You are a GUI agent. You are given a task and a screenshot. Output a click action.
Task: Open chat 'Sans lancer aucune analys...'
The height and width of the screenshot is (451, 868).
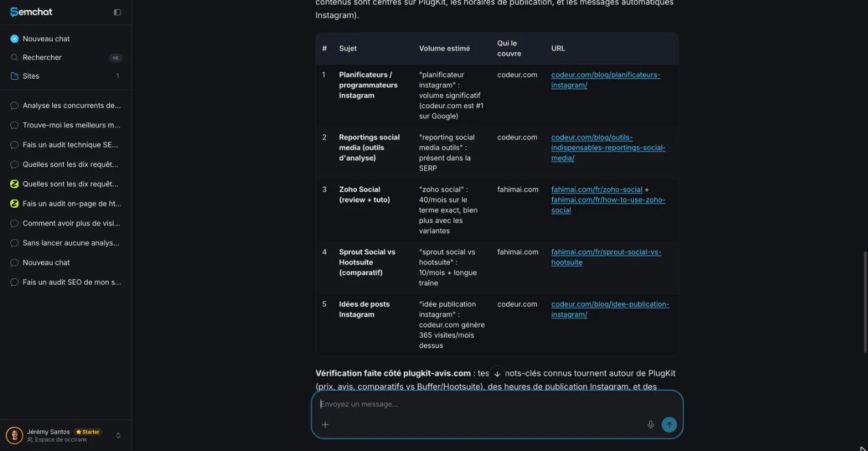click(x=66, y=243)
